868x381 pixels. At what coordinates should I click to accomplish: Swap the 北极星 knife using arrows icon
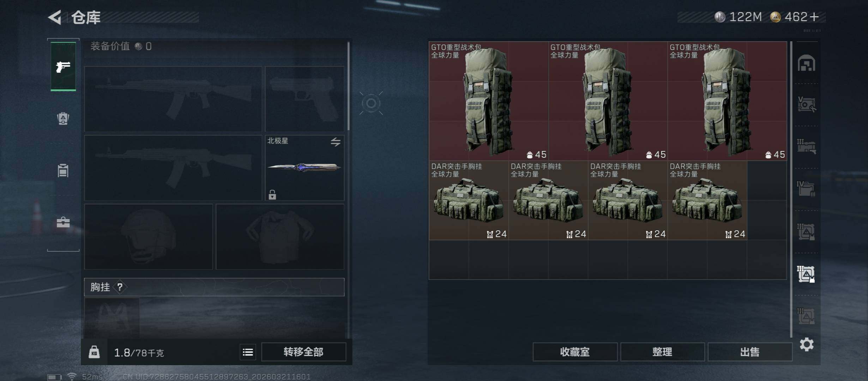(x=336, y=142)
